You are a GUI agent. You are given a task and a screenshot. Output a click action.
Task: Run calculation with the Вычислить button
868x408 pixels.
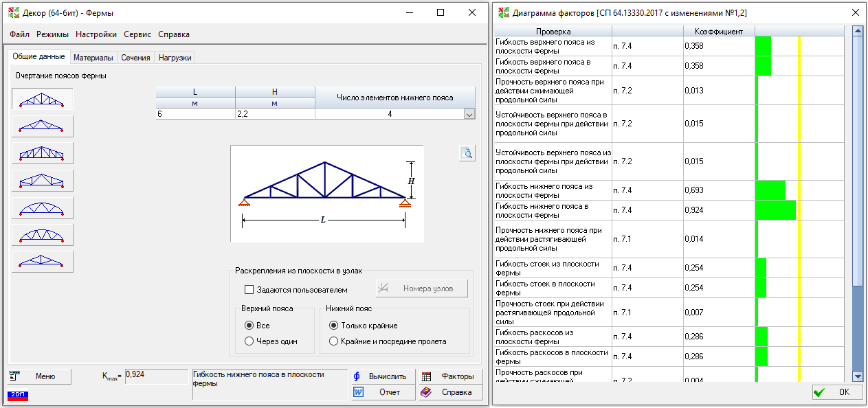click(383, 376)
